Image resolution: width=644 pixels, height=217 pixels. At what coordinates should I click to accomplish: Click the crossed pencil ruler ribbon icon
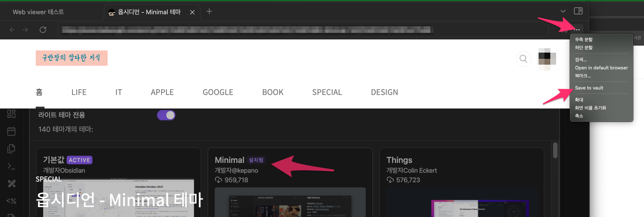(x=11, y=183)
